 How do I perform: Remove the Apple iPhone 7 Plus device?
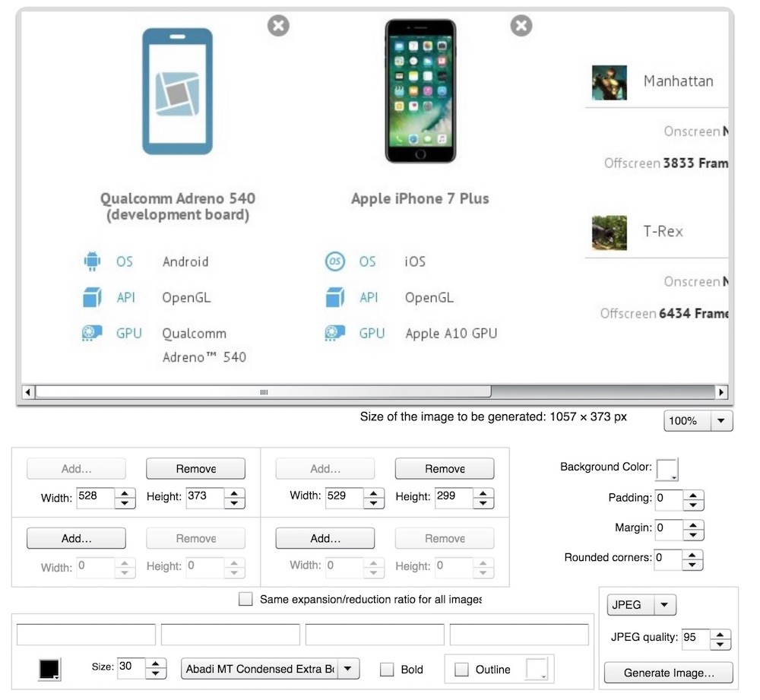click(x=521, y=26)
